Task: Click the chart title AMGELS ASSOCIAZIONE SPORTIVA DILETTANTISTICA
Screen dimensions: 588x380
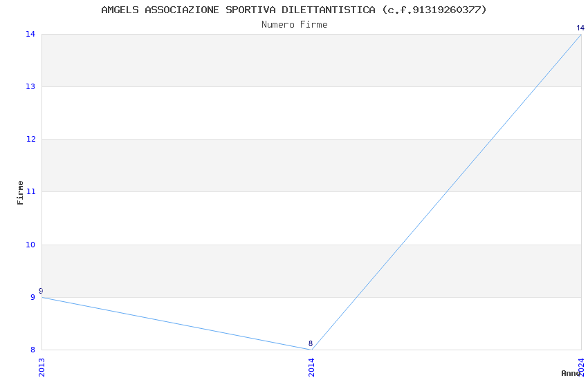Action: 294,10
